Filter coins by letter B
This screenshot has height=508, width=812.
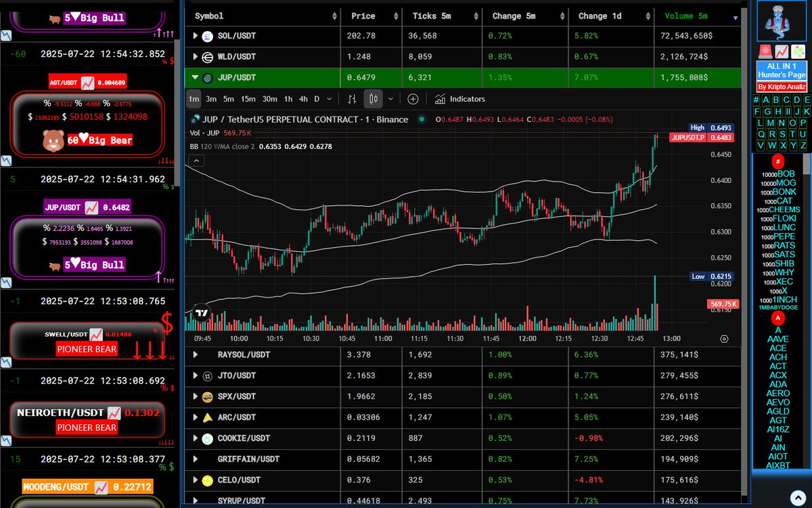(x=776, y=100)
